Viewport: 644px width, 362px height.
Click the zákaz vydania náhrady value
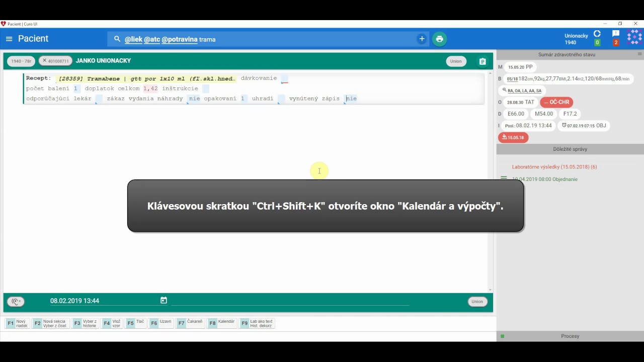[195, 99]
